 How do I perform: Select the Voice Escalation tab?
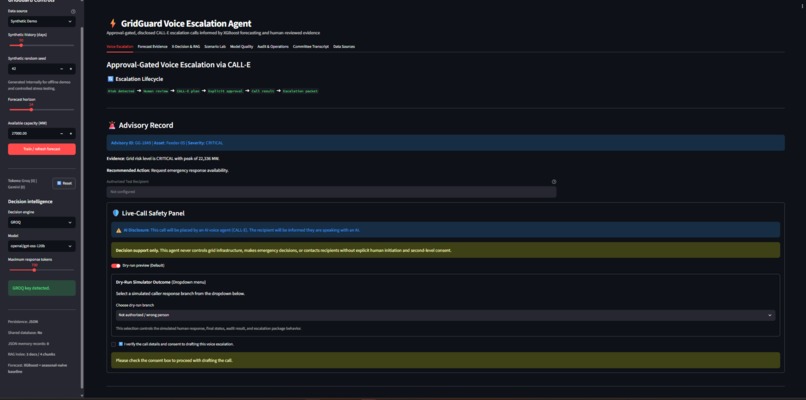pyautogui.click(x=120, y=46)
